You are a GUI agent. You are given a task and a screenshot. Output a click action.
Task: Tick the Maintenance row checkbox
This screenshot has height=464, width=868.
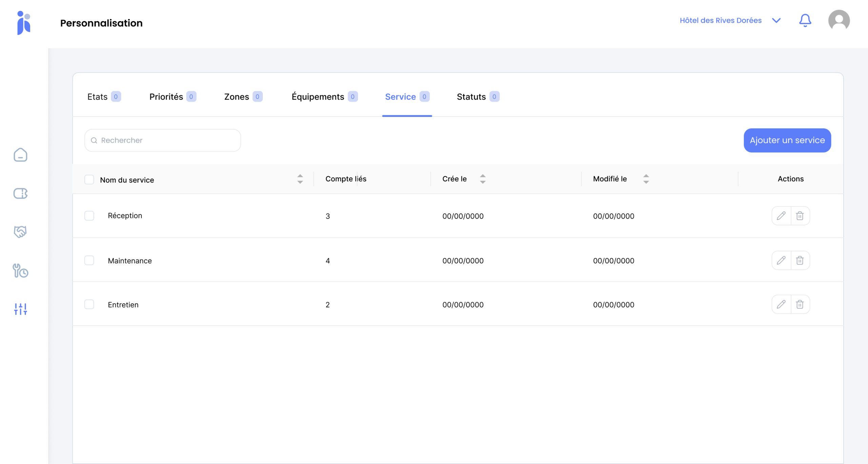point(89,260)
